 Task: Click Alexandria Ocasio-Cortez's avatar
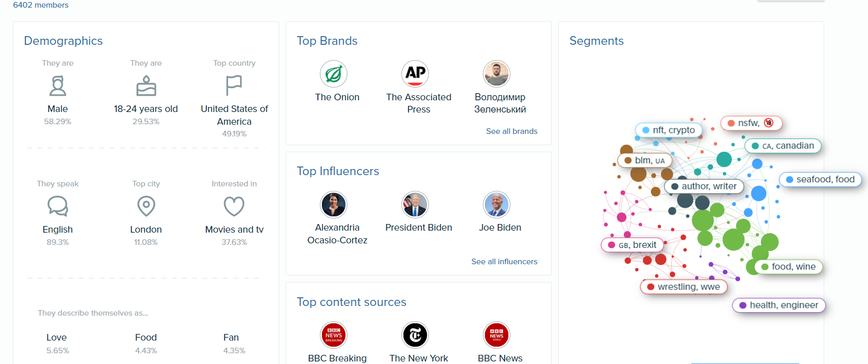(x=334, y=205)
